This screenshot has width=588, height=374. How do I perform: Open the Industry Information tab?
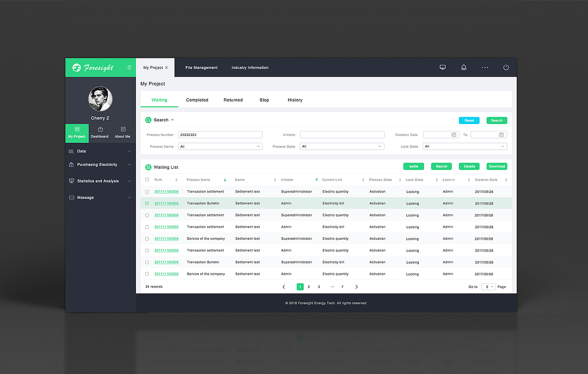(250, 68)
